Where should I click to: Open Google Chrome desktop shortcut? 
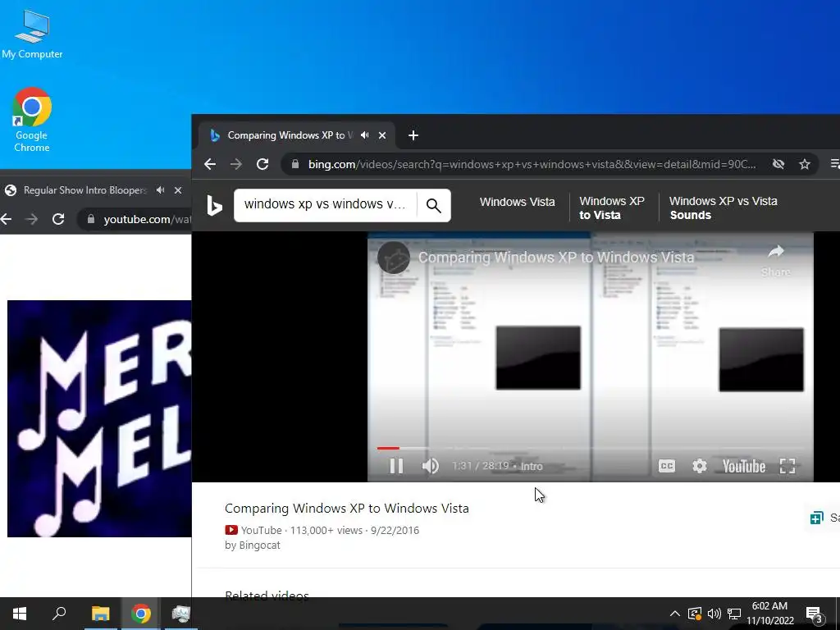tap(32, 120)
